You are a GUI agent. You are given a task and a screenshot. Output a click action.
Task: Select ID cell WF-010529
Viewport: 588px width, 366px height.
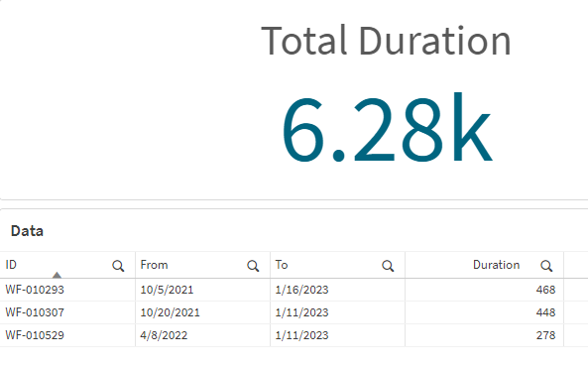35,335
